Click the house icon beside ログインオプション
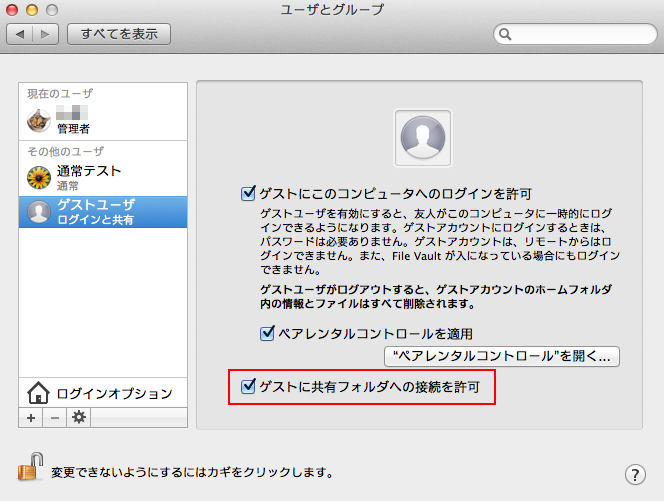 pos(38,393)
